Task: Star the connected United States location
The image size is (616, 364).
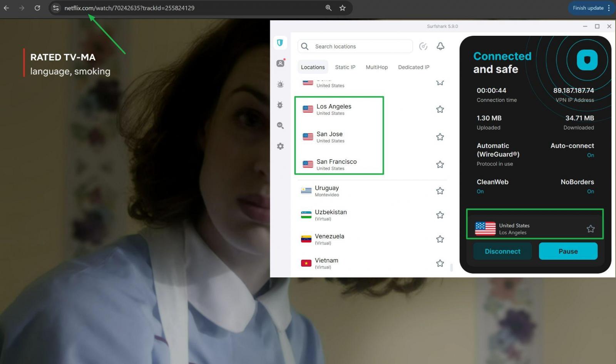Action: point(591,229)
